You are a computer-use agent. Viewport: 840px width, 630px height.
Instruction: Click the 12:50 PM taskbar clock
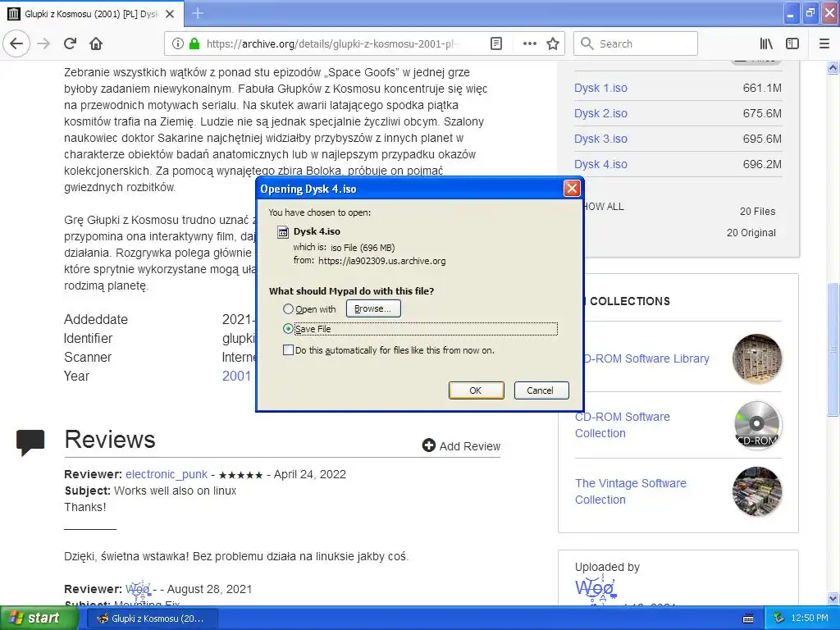point(810,619)
